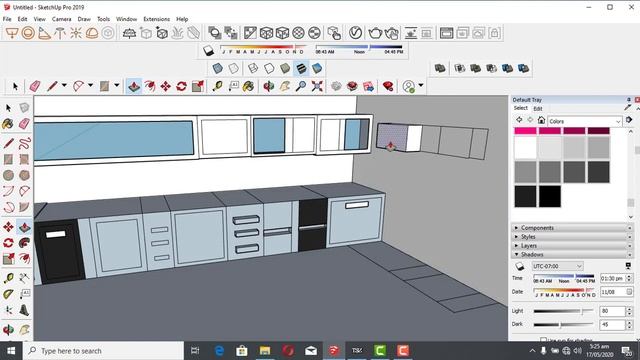Screen dimensions: 640x360
Task: Switch to Materials Select tab
Action: 520,108
